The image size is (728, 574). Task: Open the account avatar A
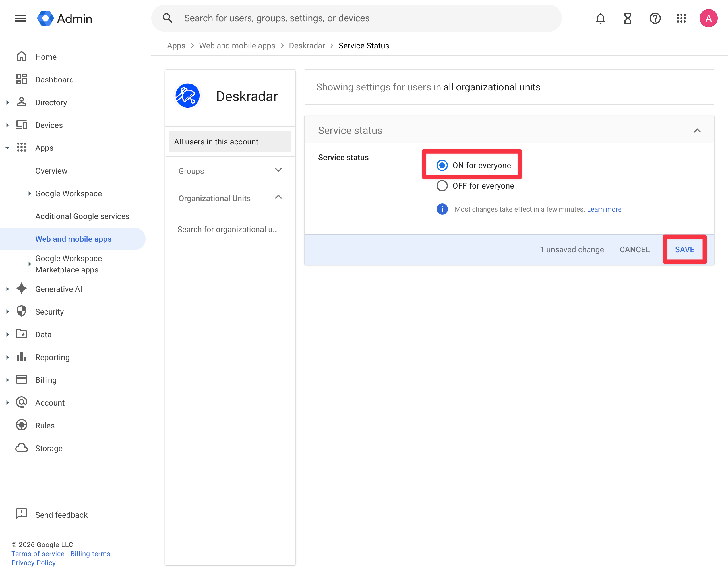[708, 18]
